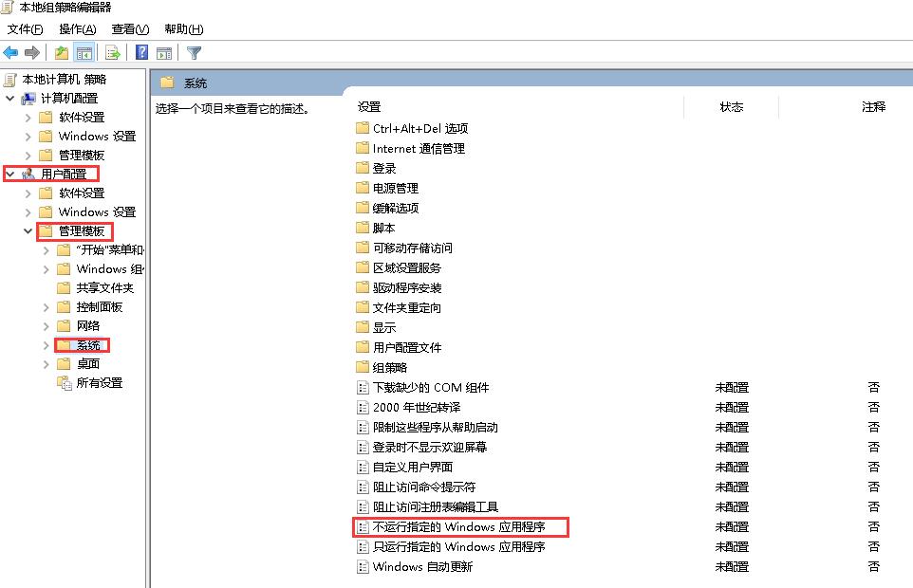
Task: Open the 驱动程序安装 folder icon
Action: tap(363, 287)
